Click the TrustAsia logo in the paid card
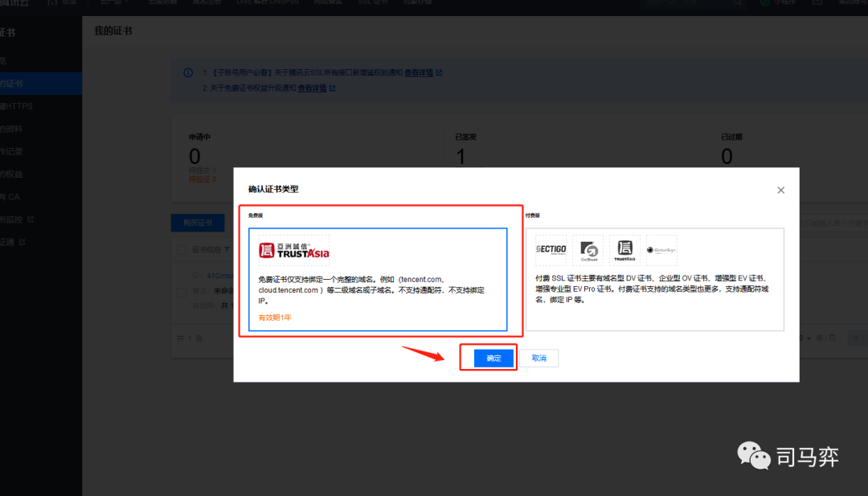868x496 pixels. [x=624, y=250]
